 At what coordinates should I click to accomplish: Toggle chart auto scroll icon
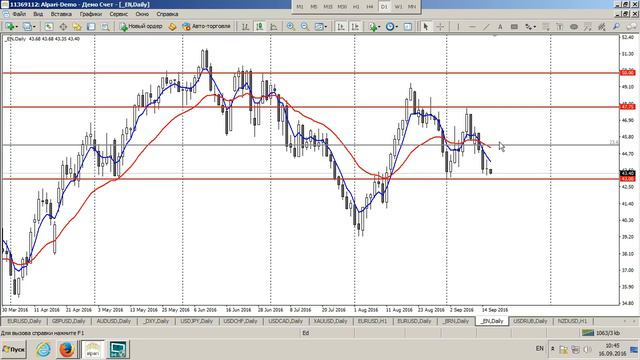[x=341, y=27]
